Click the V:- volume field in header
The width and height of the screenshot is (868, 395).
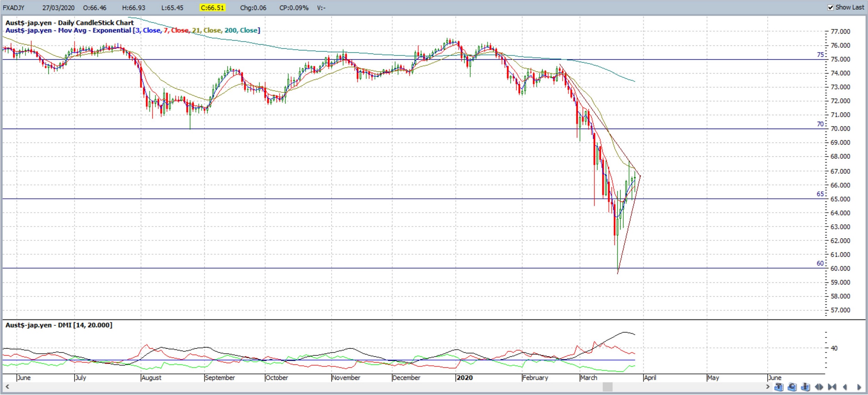[321, 8]
